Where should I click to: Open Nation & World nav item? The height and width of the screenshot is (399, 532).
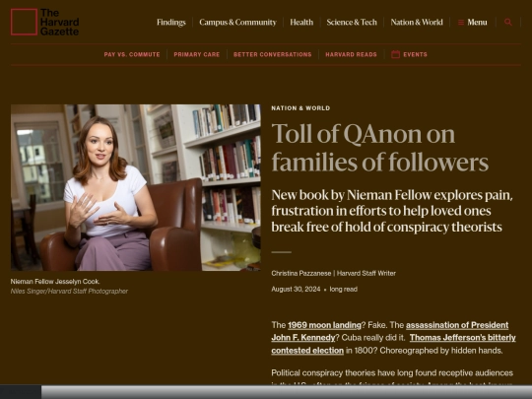pyautogui.click(x=417, y=23)
